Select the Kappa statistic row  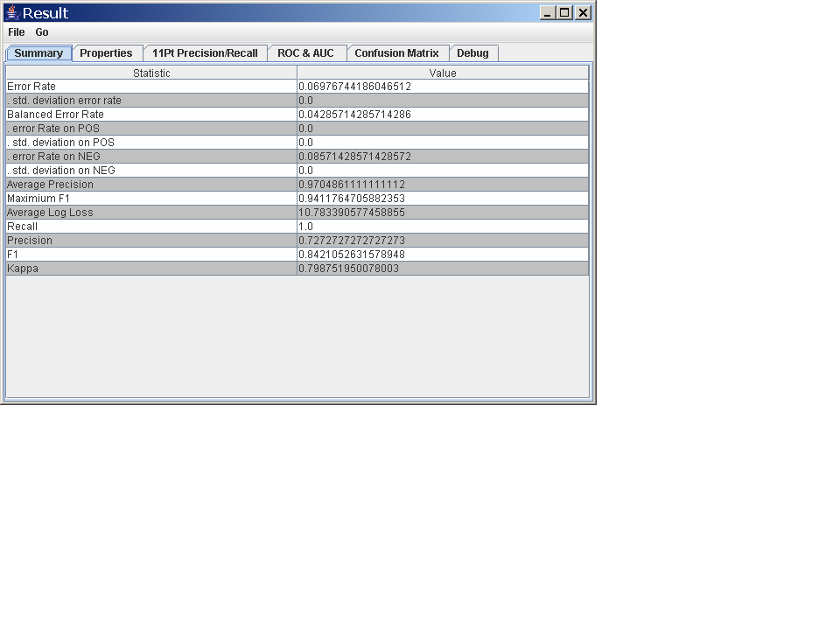tap(151, 269)
